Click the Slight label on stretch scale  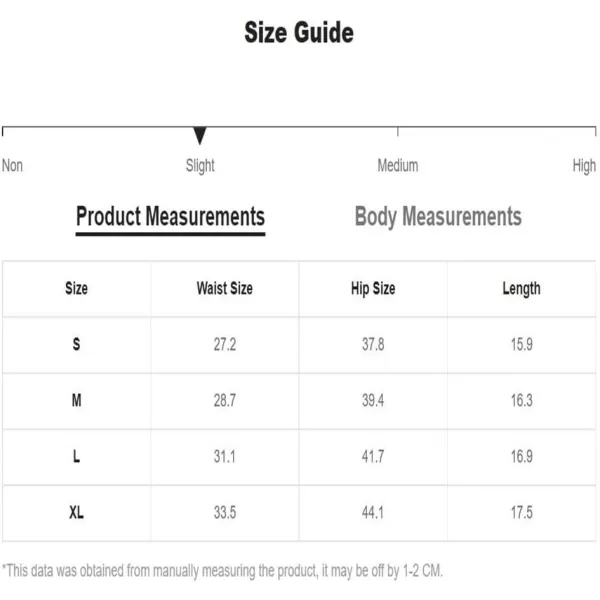coord(200,166)
